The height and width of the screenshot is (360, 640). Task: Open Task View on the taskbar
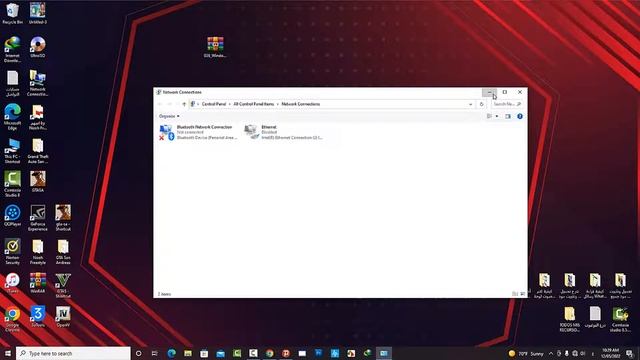click(x=155, y=353)
